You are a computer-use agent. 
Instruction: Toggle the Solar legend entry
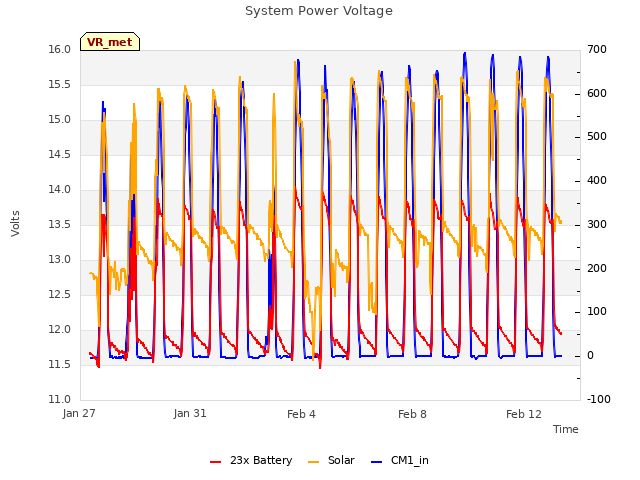[x=331, y=460]
